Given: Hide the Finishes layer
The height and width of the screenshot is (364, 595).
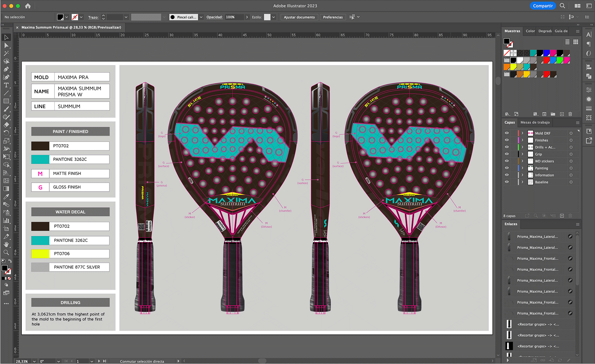Looking at the screenshot, I should point(507,140).
